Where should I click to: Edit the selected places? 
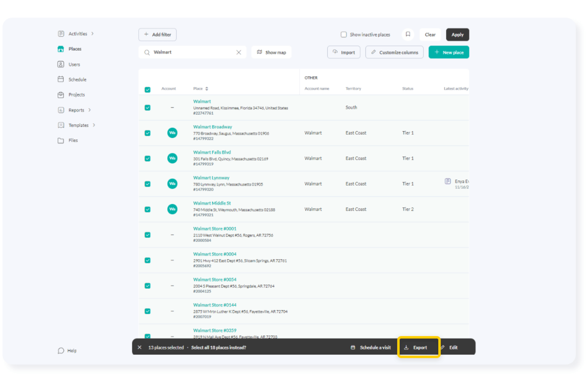[x=449, y=348]
